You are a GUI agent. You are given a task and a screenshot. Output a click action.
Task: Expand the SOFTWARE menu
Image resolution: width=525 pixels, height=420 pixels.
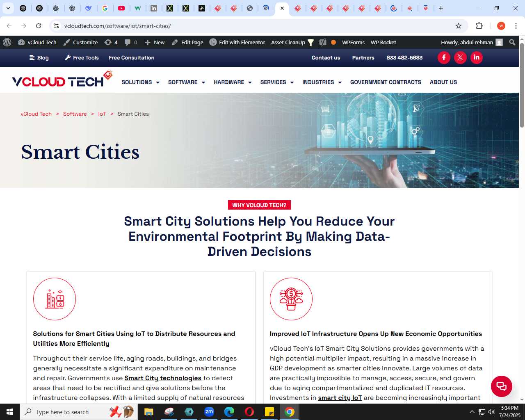pos(186,82)
